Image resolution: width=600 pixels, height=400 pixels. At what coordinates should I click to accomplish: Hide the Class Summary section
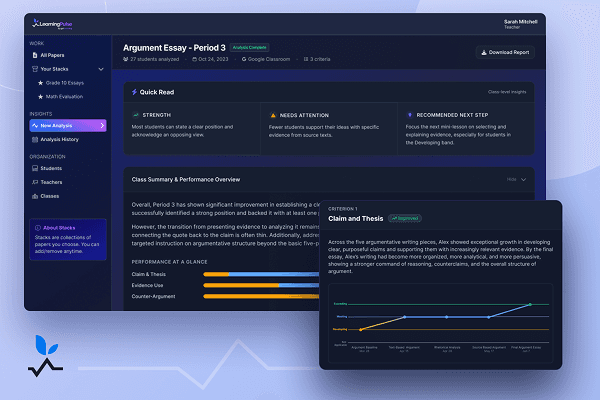[517, 180]
